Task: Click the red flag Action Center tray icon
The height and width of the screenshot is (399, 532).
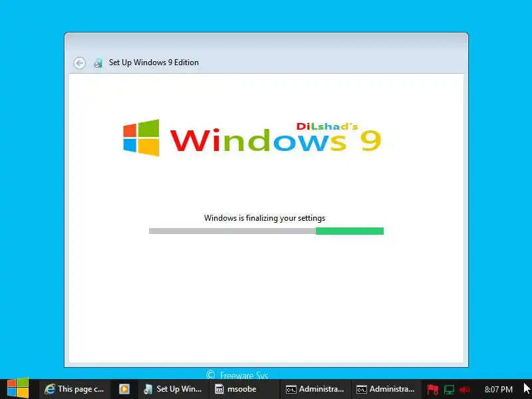Action: point(433,390)
